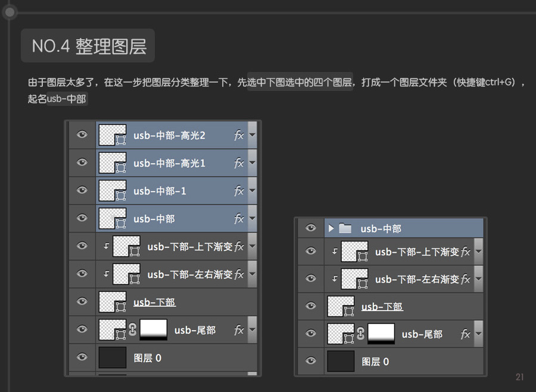
Task: Select layer mask thumbnail of usb-尾部, right panel
Action: (x=381, y=334)
